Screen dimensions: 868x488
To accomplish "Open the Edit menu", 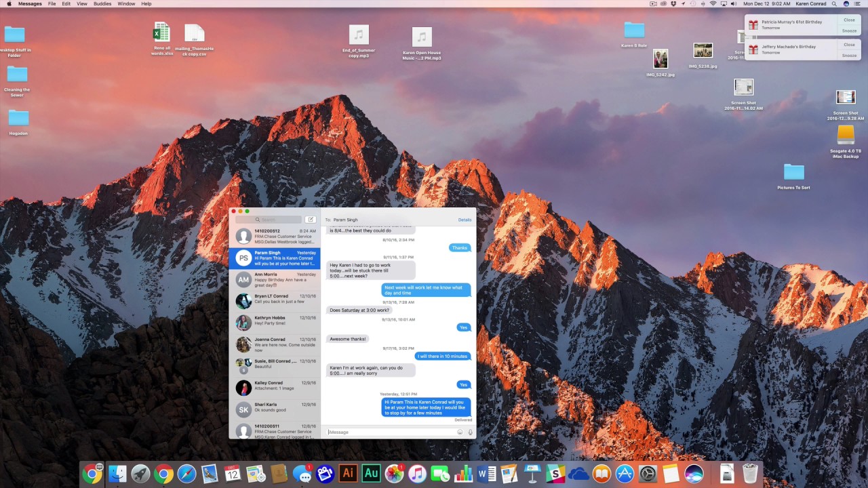I will [x=66, y=3].
